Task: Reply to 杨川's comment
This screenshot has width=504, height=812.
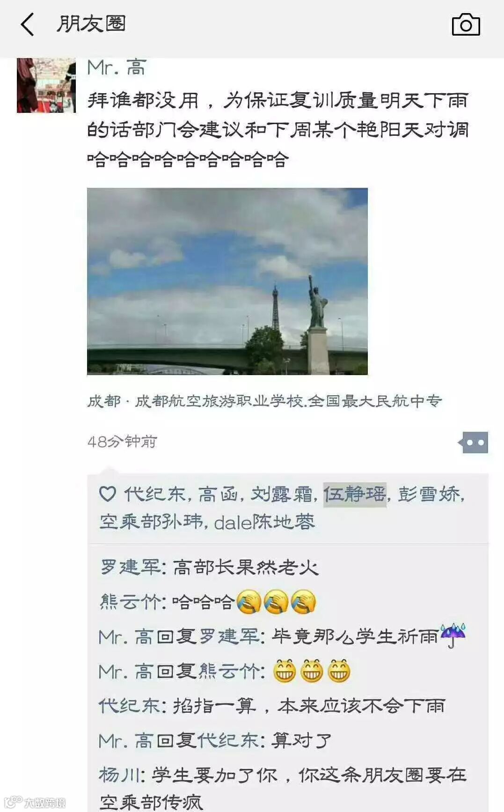Action: (x=283, y=789)
